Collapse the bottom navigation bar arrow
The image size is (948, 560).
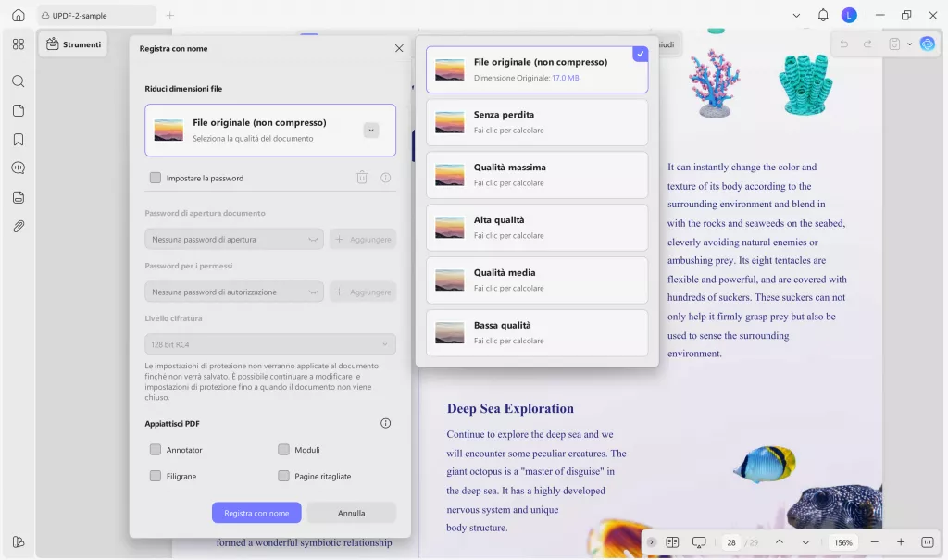coord(651,542)
